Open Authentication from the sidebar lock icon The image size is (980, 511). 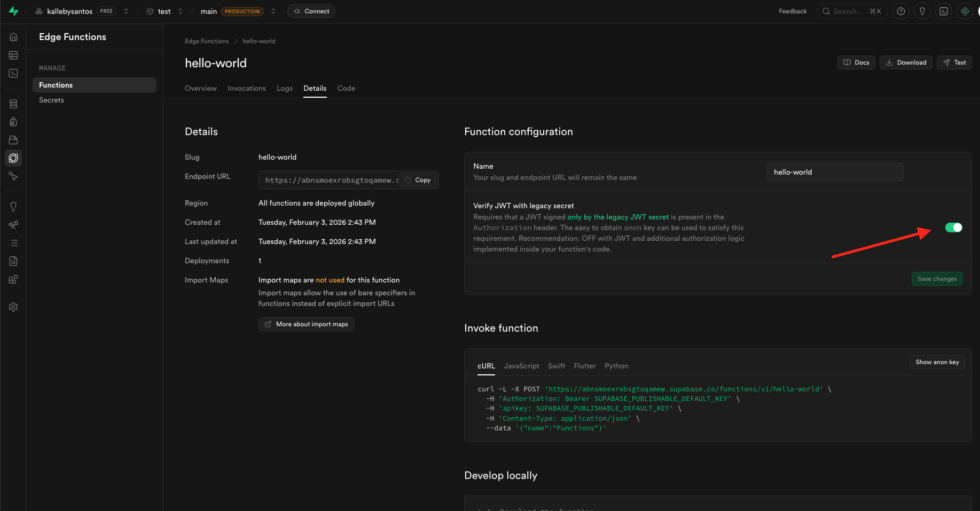pos(13,122)
